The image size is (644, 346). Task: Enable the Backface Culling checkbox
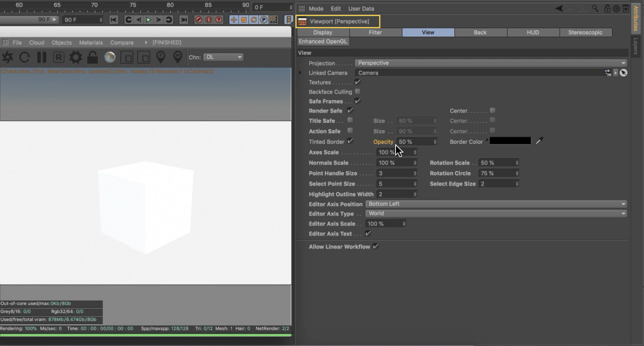click(x=357, y=91)
